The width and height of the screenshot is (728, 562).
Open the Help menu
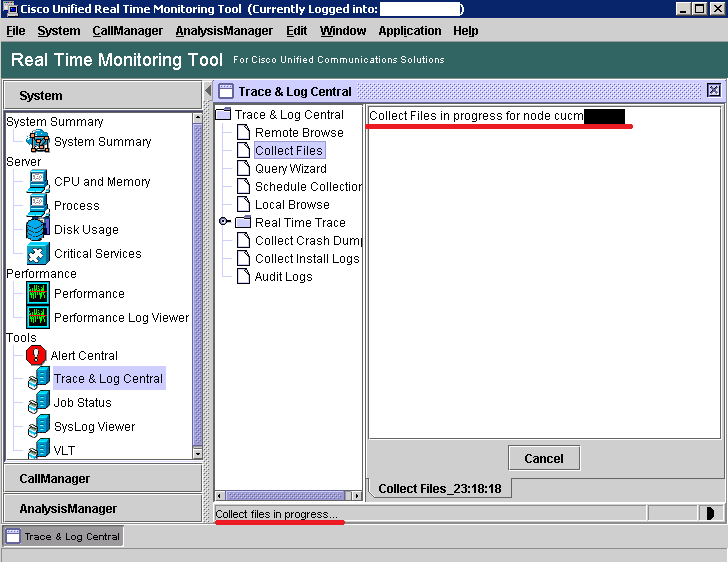click(x=466, y=31)
